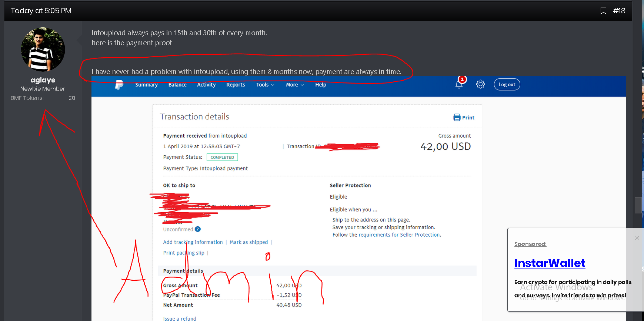Click the Unconfirmed help question icon

(x=198, y=229)
